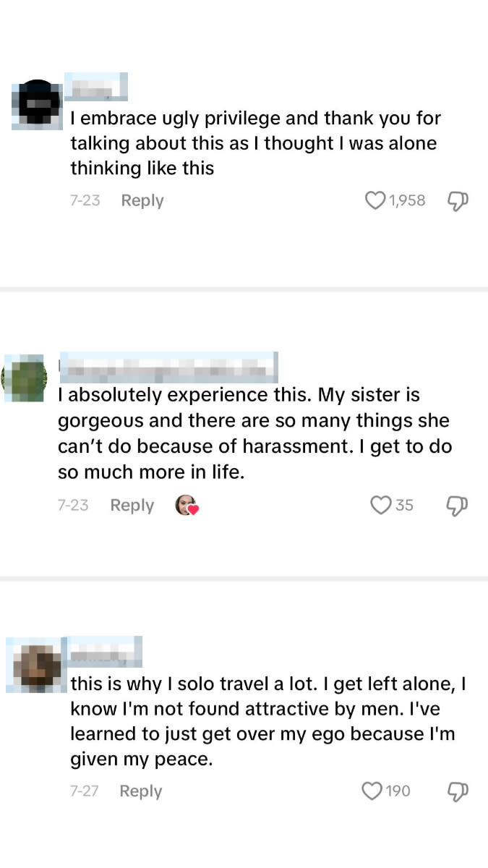The height and width of the screenshot is (868, 488).
Task: Dislike the comment about the gorgeous sister
Action: coord(456,506)
